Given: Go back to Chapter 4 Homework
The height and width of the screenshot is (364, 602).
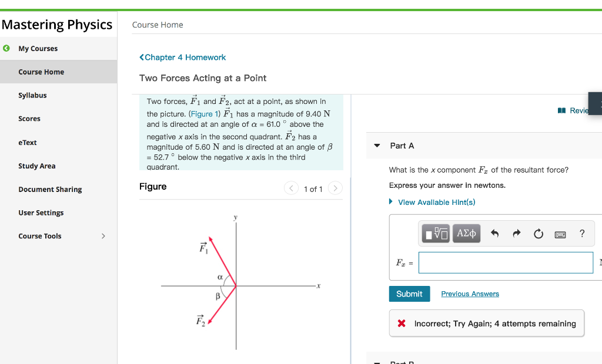Looking at the screenshot, I should tap(182, 57).
